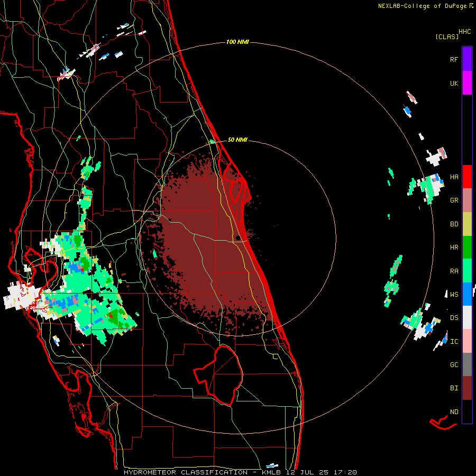The height and width of the screenshot is (476, 476).
Task: Click the '[CLAS]' units label
Action: [447, 36]
